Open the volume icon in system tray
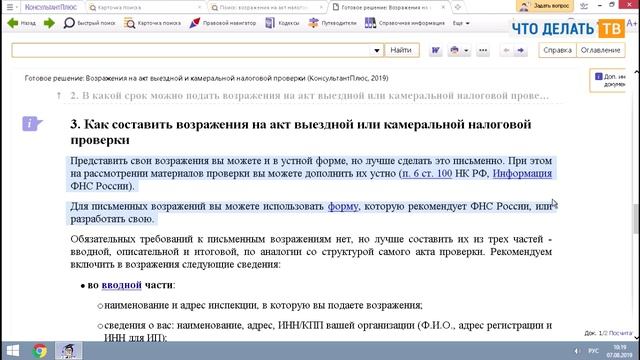Viewport: 640px width, 360px height. click(576, 351)
